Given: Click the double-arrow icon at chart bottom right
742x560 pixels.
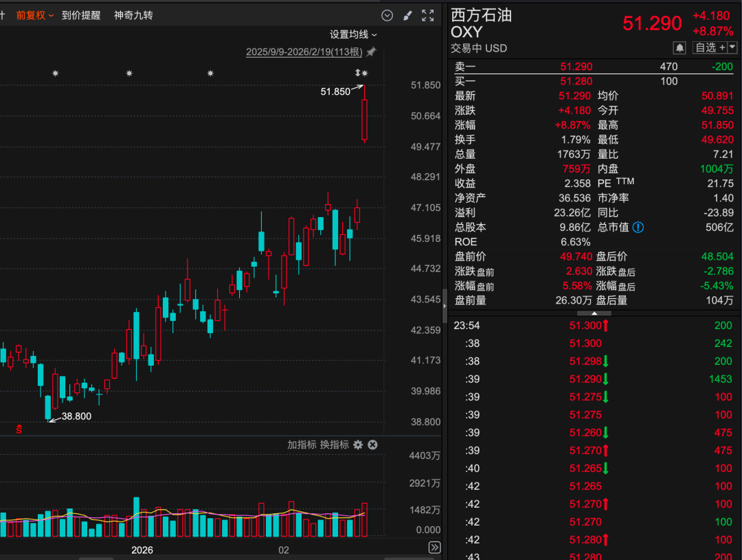Looking at the screenshot, I should pyautogui.click(x=434, y=548).
